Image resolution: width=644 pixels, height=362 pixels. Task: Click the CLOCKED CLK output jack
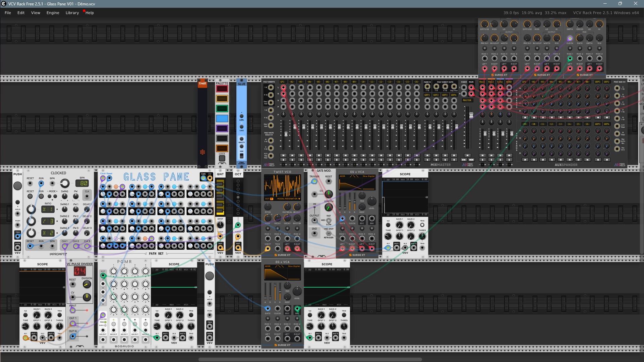[87, 196]
